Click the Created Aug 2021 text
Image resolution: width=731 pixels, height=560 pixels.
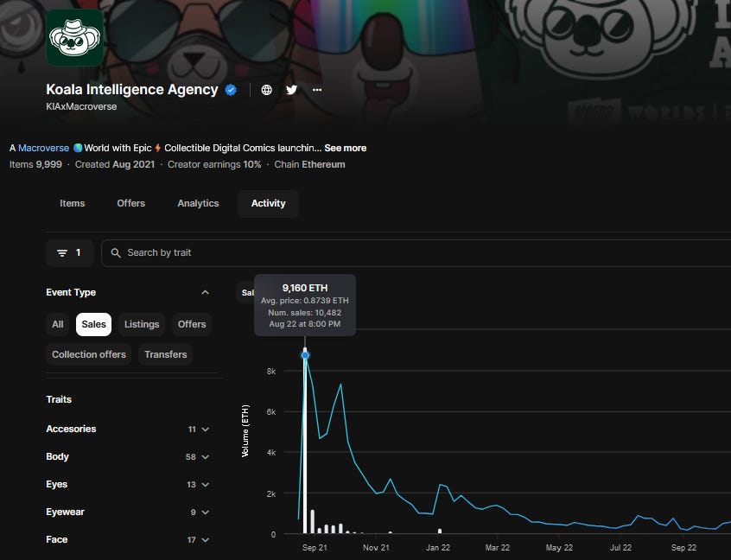(115, 164)
